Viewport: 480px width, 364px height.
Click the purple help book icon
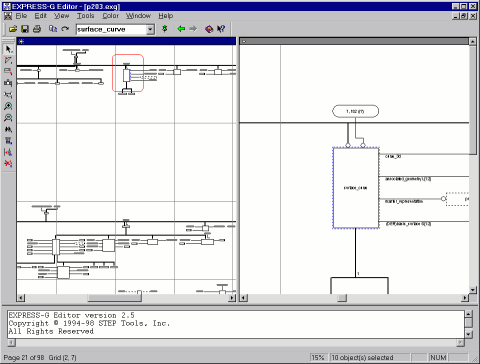209,29
